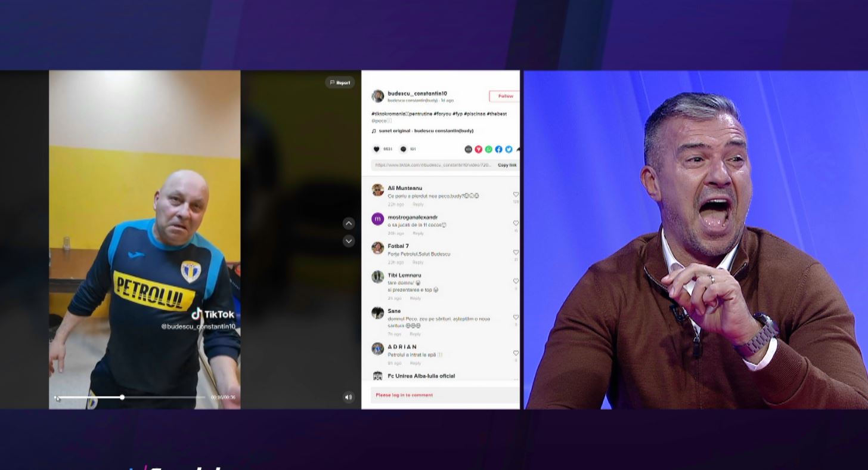Image resolution: width=868 pixels, height=470 pixels.
Task: Open the budescu_constantin10 username link
Action: point(417,94)
